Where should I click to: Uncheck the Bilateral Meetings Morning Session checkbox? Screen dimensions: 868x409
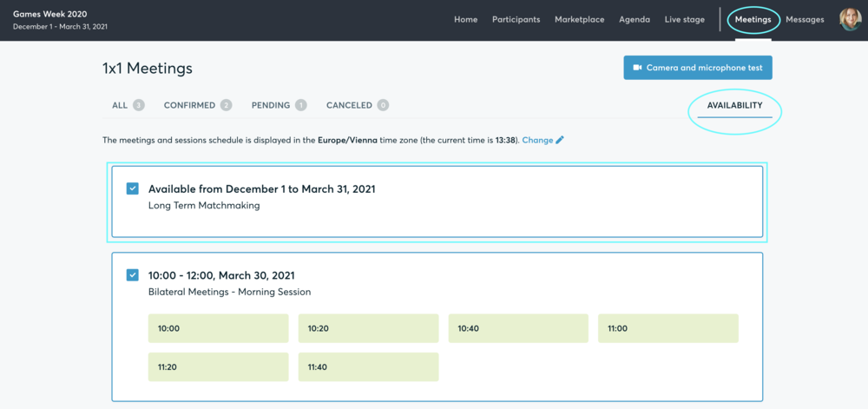pos(132,275)
